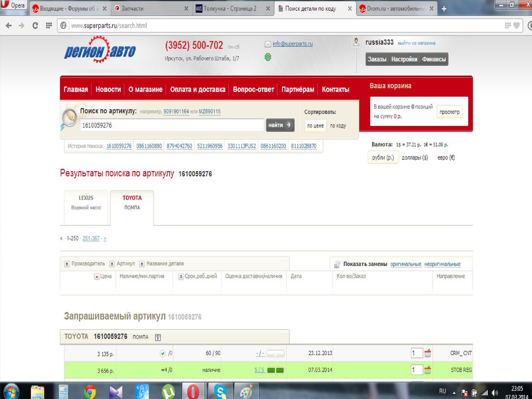Open new browser tab with plus

pos(444,9)
